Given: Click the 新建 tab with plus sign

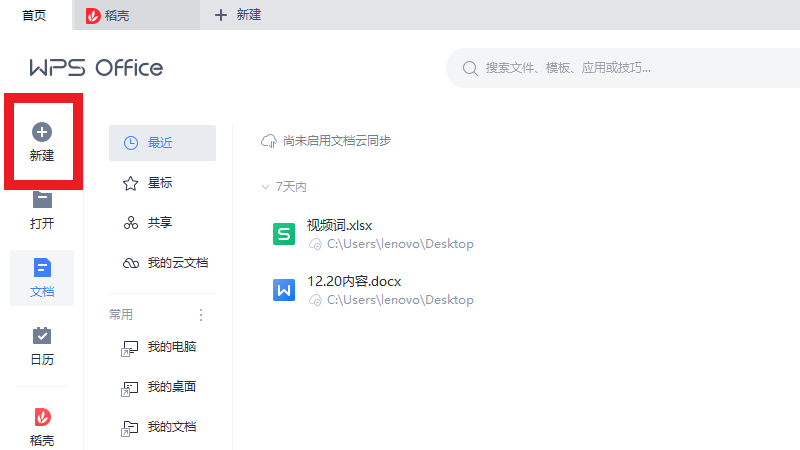Looking at the screenshot, I should pos(238,15).
